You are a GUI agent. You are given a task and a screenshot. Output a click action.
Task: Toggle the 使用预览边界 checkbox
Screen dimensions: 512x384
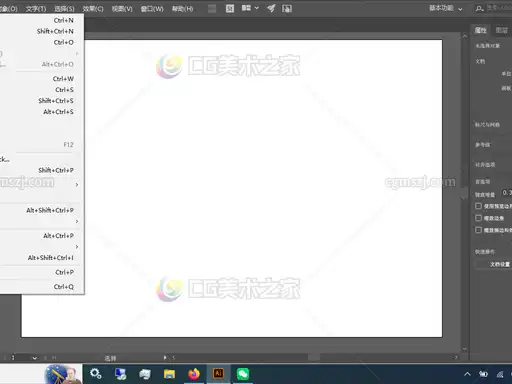coord(478,206)
